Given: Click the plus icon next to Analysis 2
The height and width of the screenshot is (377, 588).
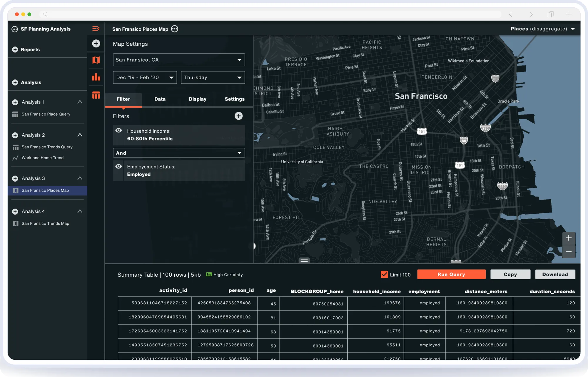Looking at the screenshot, I should [15, 135].
